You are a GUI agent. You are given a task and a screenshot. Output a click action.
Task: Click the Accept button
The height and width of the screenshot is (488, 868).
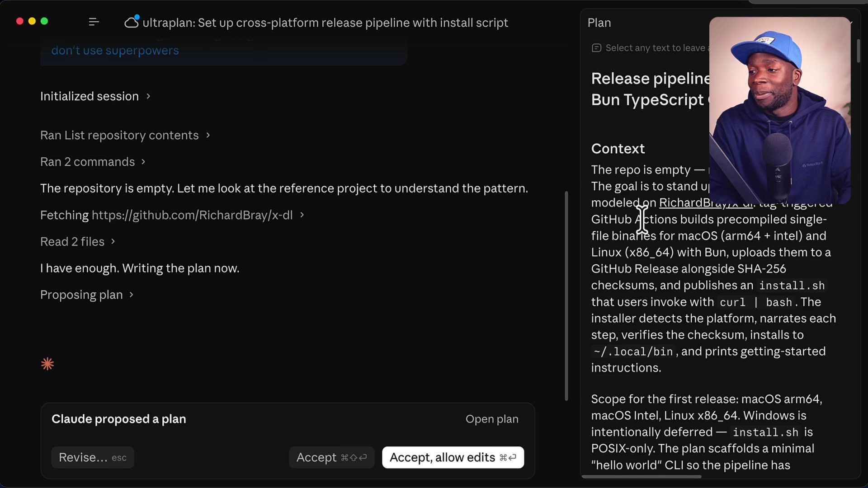click(331, 457)
